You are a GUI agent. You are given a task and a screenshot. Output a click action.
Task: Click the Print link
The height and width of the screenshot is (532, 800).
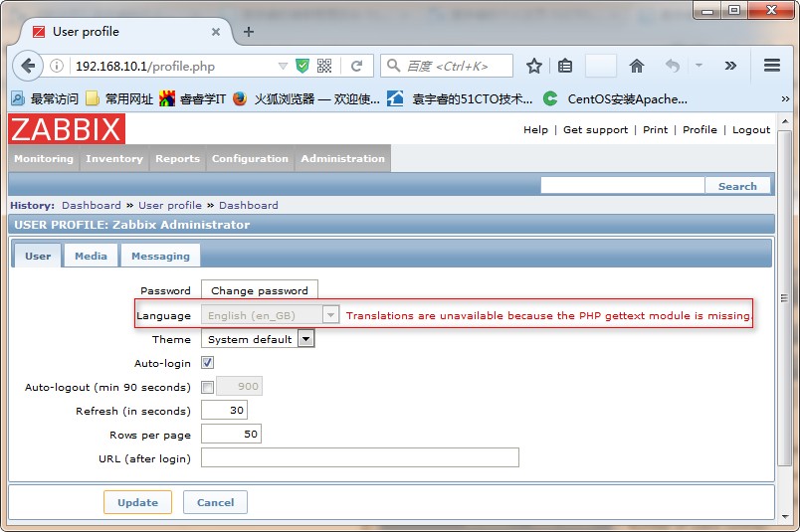pos(655,129)
